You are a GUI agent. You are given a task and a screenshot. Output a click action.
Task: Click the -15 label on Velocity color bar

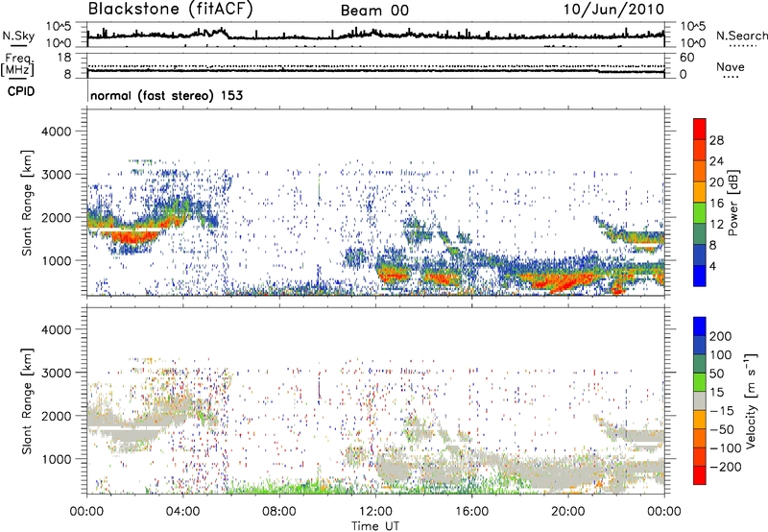pos(722,411)
